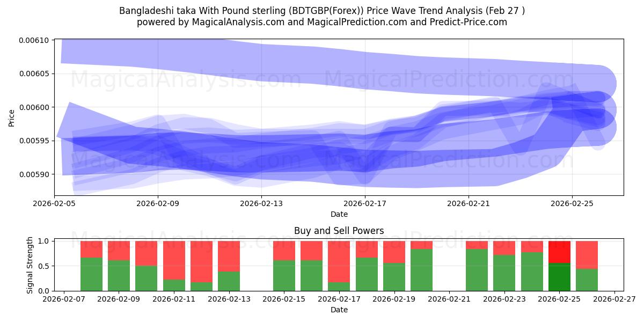Viewport: 644px width, 322px height.
Task: Click the chart title mentioning BDTGBP(Forex)
Action: tap(322, 10)
